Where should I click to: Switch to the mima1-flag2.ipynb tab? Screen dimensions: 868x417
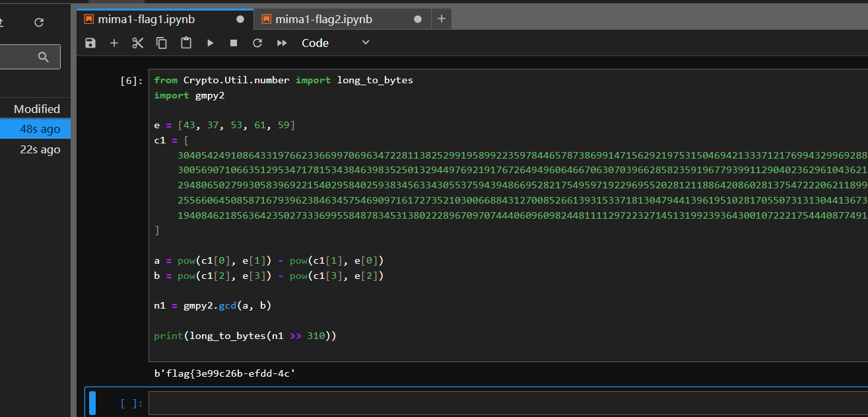(x=323, y=19)
